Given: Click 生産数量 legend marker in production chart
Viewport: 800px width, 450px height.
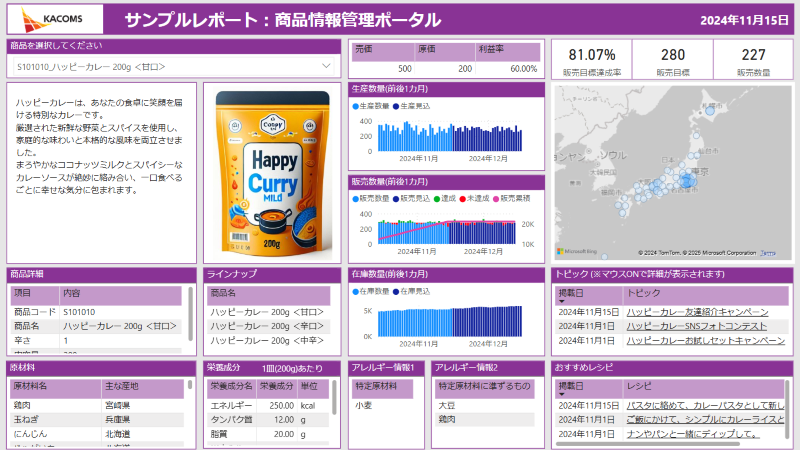Looking at the screenshot, I should coord(356,106).
